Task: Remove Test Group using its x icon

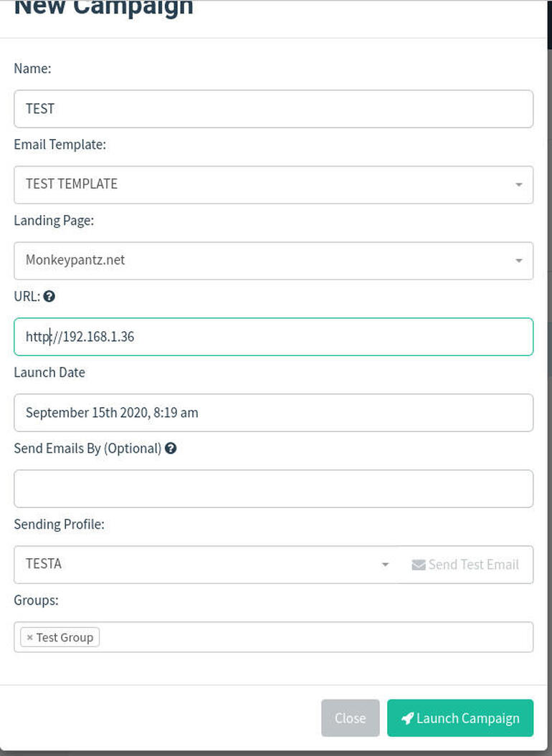Action: pos(29,637)
